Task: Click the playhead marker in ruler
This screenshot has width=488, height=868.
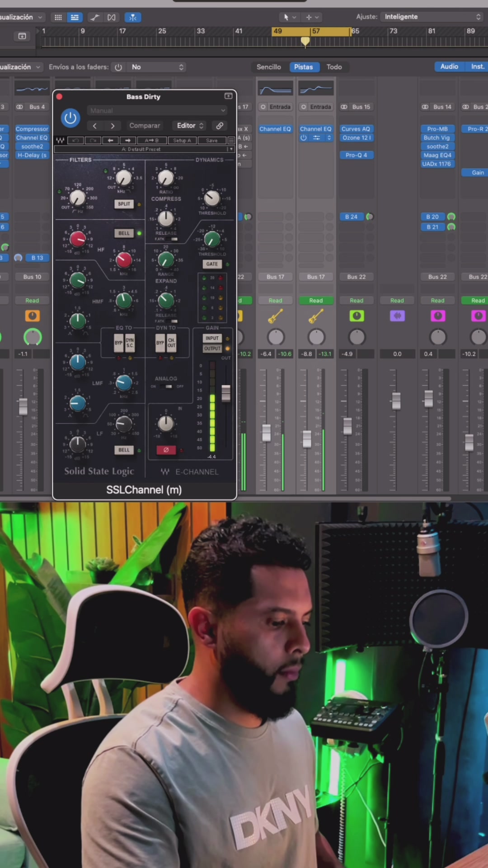Action: click(x=305, y=42)
